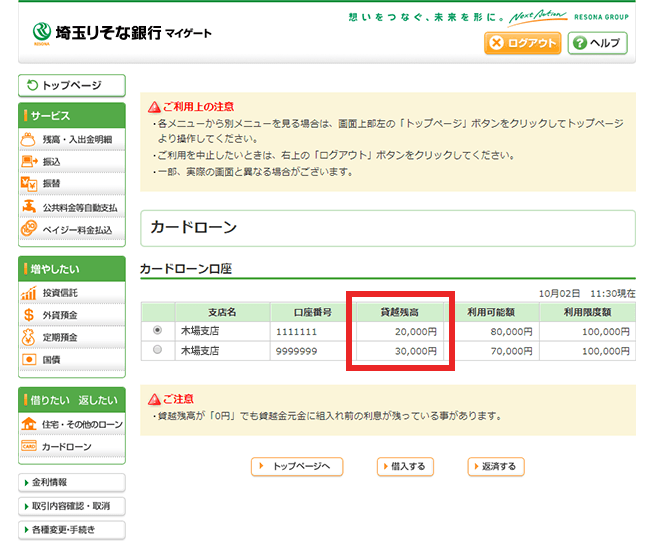Screen dimensions: 654x541
Task: Click the サービス section header
Action: (x=72, y=116)
